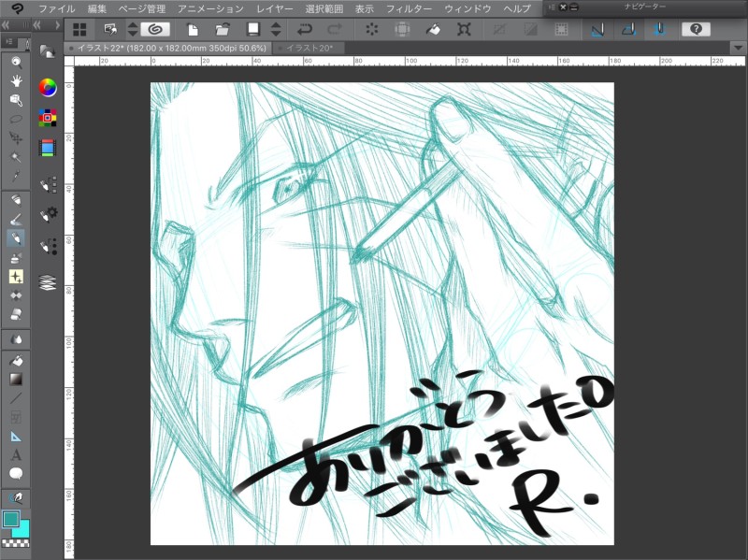
Task: Select the Fill bucket tool
Action: click(16, 360)
